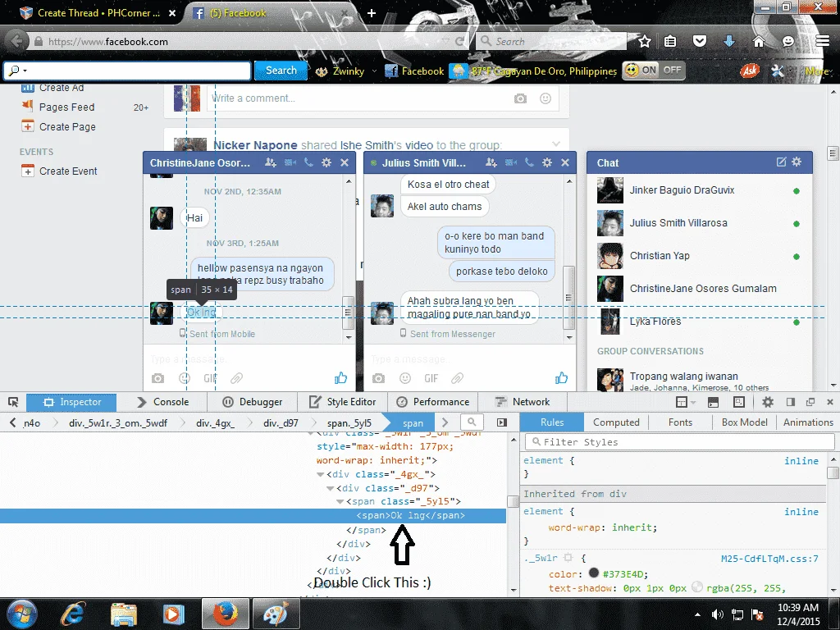Click the blue Search button
The height and width of the screenshot is (630, 840).
coord(281,71)
